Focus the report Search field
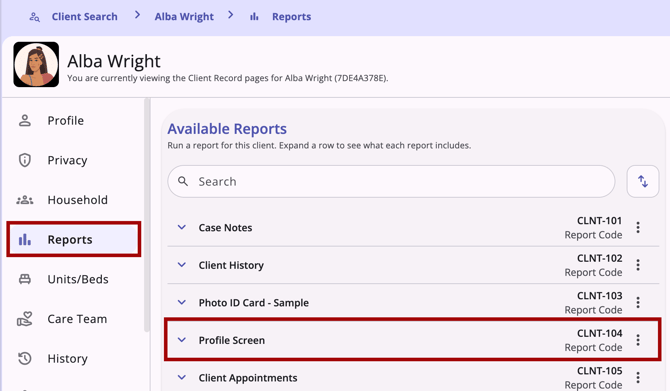The height and width of the screenshot is (391, 670). [x=391, y=182]
